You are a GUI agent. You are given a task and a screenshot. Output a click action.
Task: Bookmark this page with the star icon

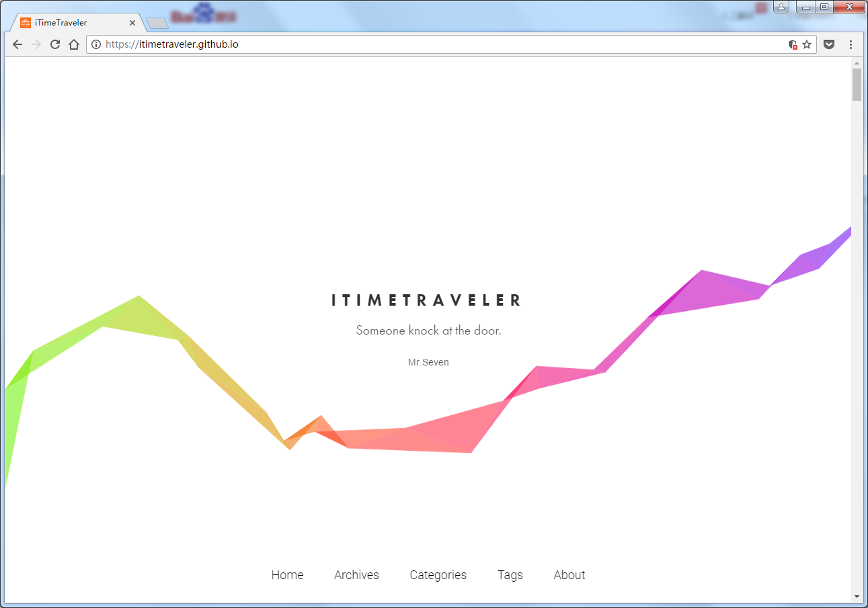pyautogui.click(x=807, y=44)
